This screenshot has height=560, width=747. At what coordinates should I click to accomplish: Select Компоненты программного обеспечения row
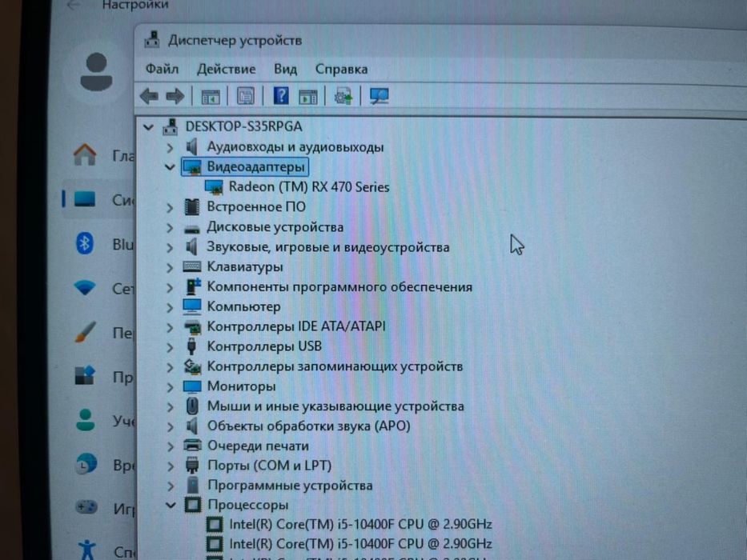(339, 287)
